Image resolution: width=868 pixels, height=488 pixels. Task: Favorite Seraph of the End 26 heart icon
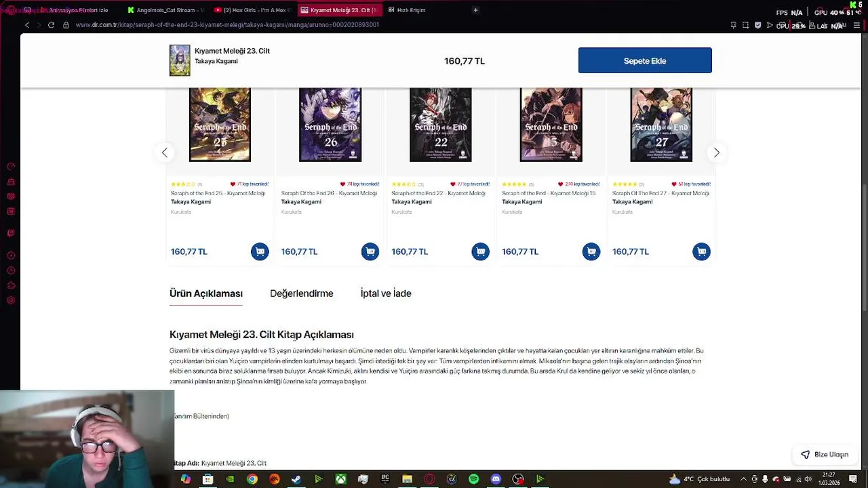(x=342, y=184)
